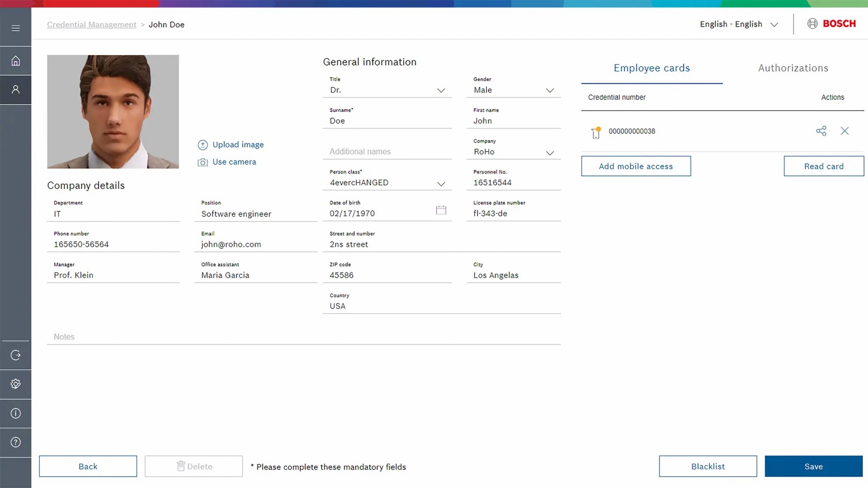This screenshot has width=868, height=488.
Task: Click the share icon for credential 000000000038
Action: point(821,131)
